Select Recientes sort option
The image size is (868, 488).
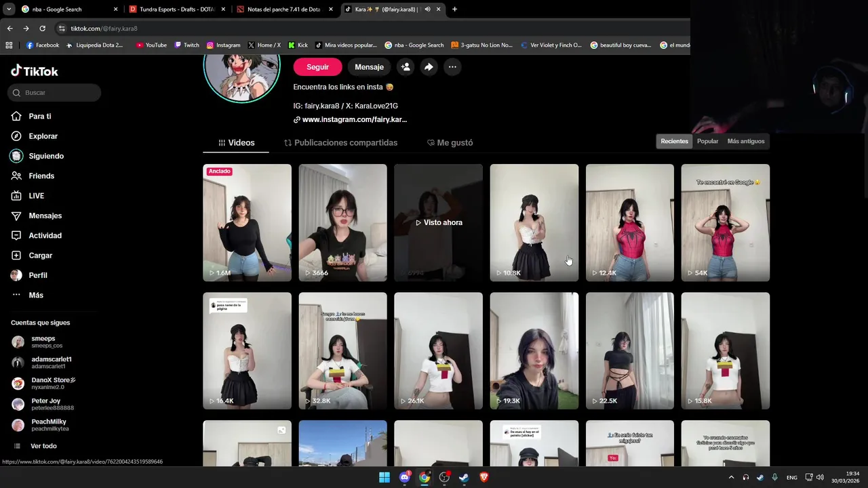coord(674,141)
